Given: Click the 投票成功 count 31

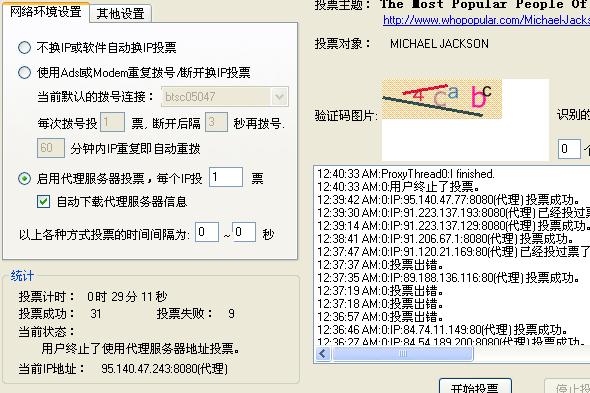Looking at the screenshot, I should 96,314.
